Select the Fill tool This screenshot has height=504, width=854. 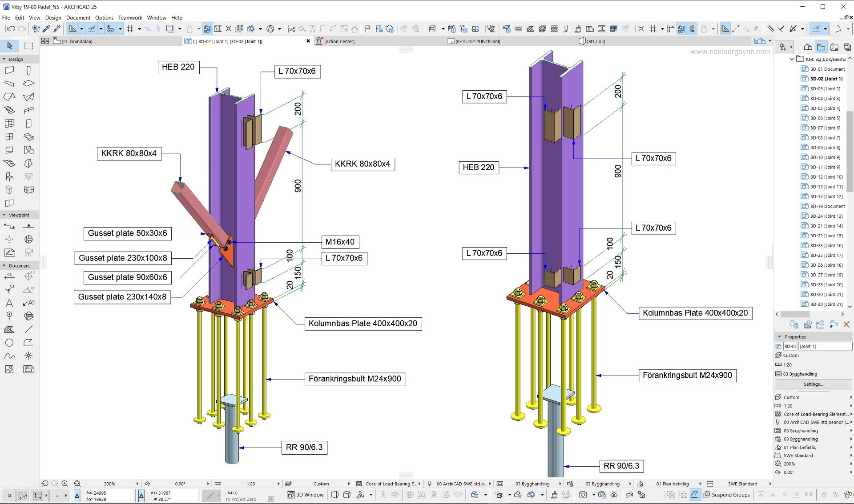[x=9, y=330]
